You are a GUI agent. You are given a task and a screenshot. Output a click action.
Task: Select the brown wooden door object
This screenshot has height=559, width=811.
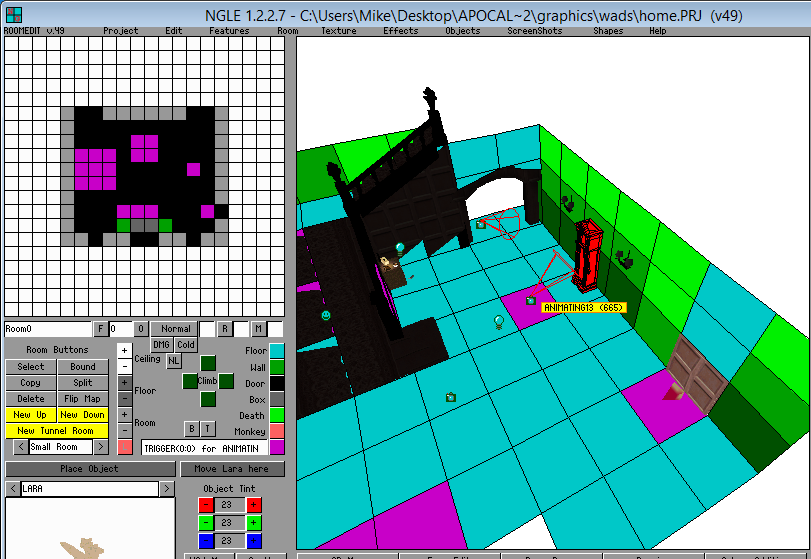point(696,373)
